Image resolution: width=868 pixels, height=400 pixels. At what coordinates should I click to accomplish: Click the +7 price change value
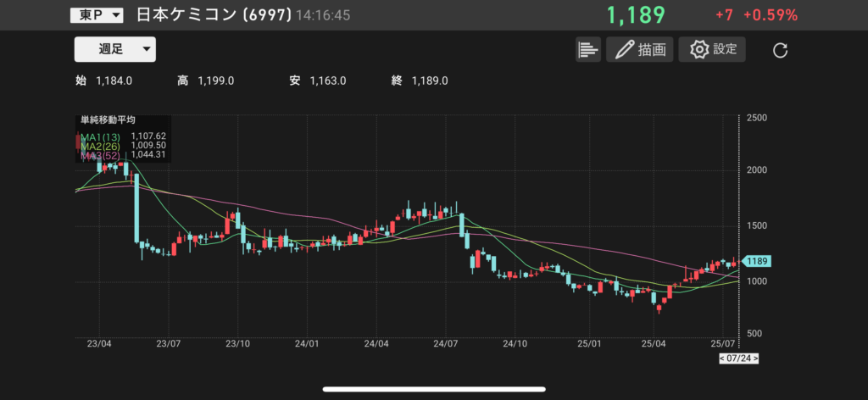(724, 15)
